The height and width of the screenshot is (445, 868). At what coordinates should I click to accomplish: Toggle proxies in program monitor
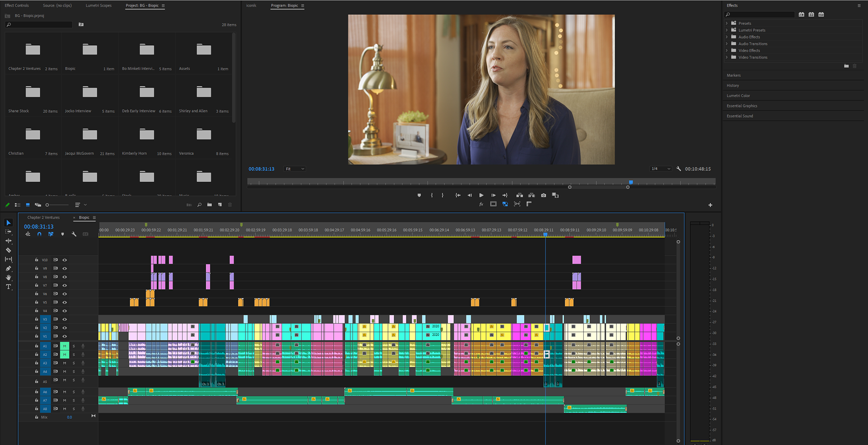(505, 204)
